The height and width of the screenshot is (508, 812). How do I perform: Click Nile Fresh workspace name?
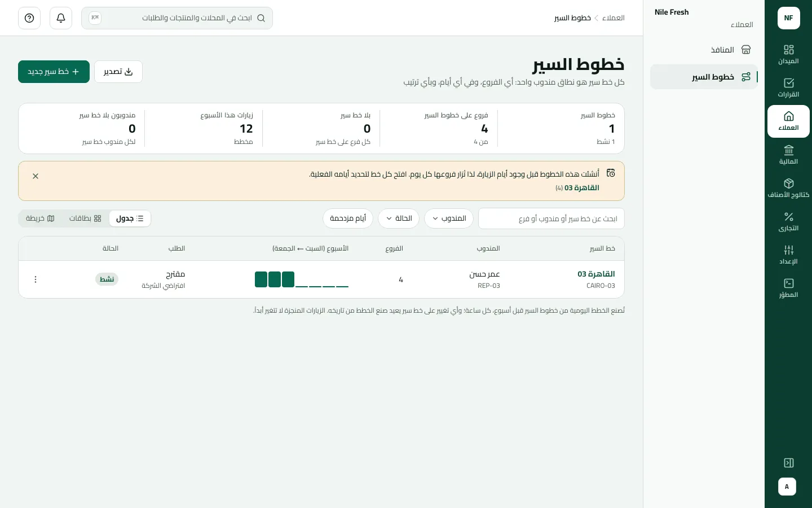[x=672, y=12]
